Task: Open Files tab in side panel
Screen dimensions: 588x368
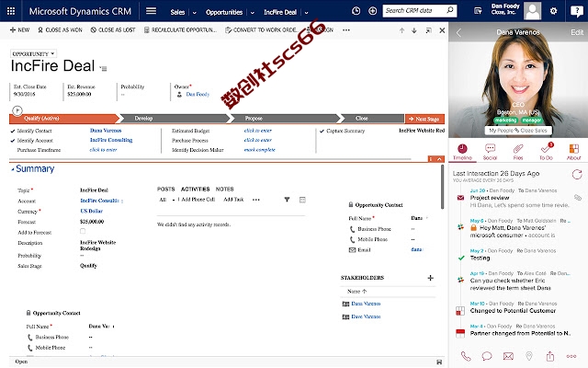Action: [x=518, y=152]
